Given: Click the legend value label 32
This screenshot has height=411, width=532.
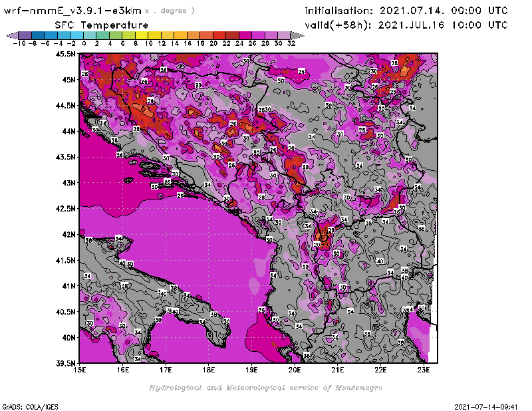Looking at the screenshot, I should click(x=291, y=43).
